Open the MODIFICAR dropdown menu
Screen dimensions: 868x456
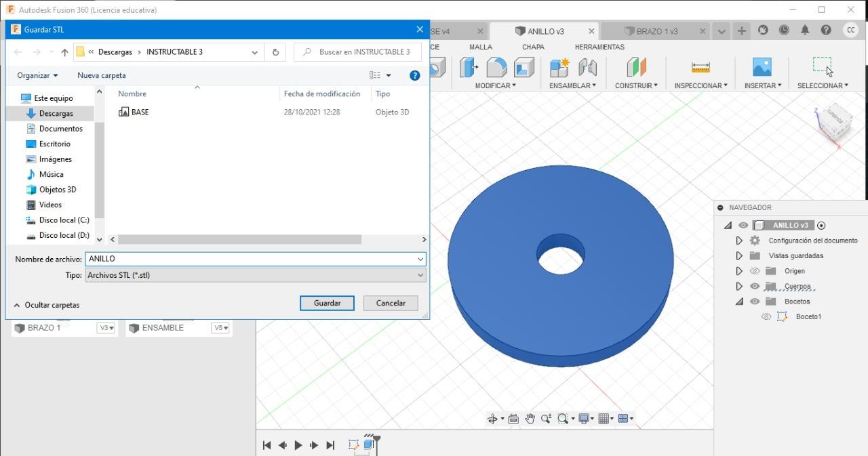[x=496, y=85]
